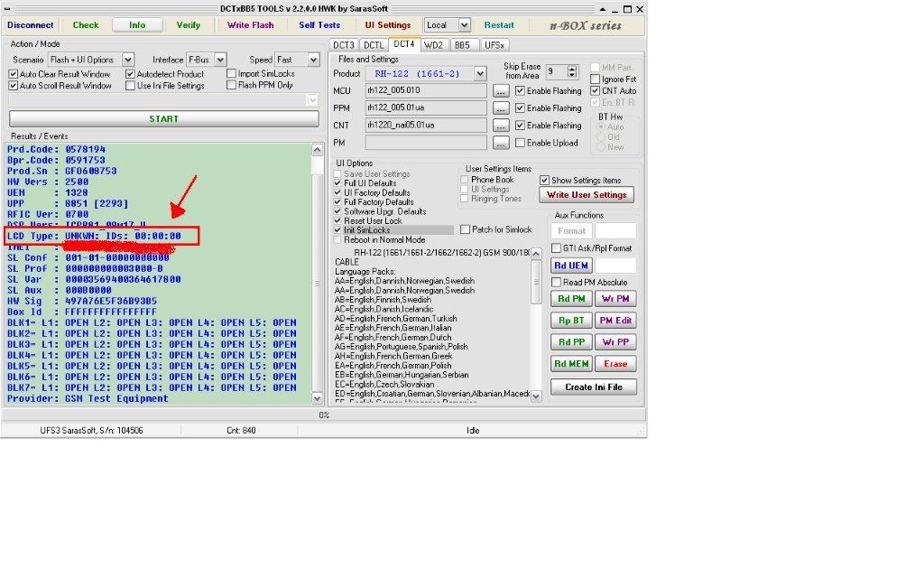Switch to the BB5 tab
The width and height of the screenshot is (924, 578).
[462, 44]
